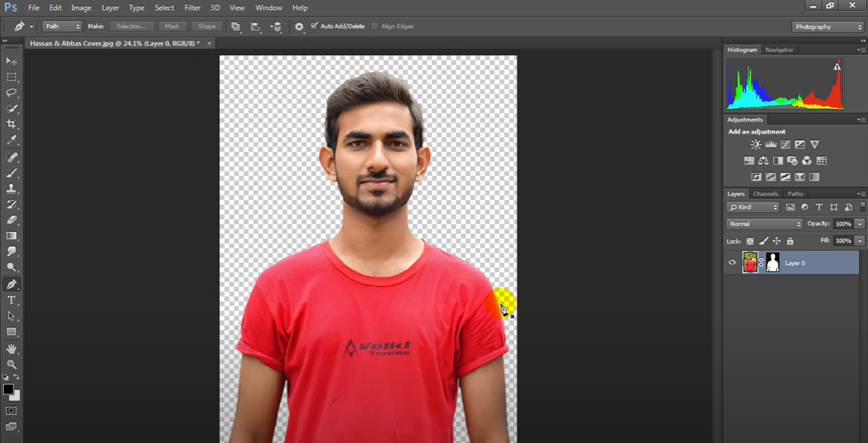Open the Pen tool preset picker arrow

click(31, 27)
